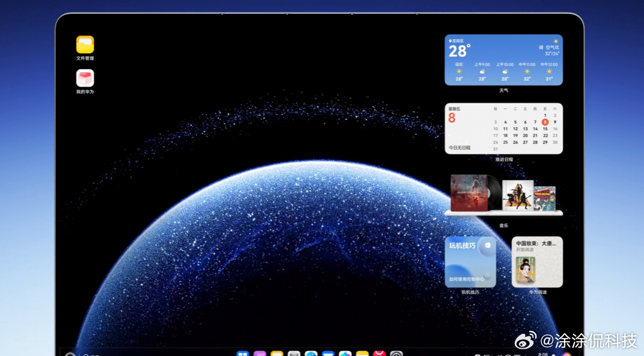Select date 15 in the calendar widget
Image resolution: width=644 pixels, height=356 pixels.
545,129
